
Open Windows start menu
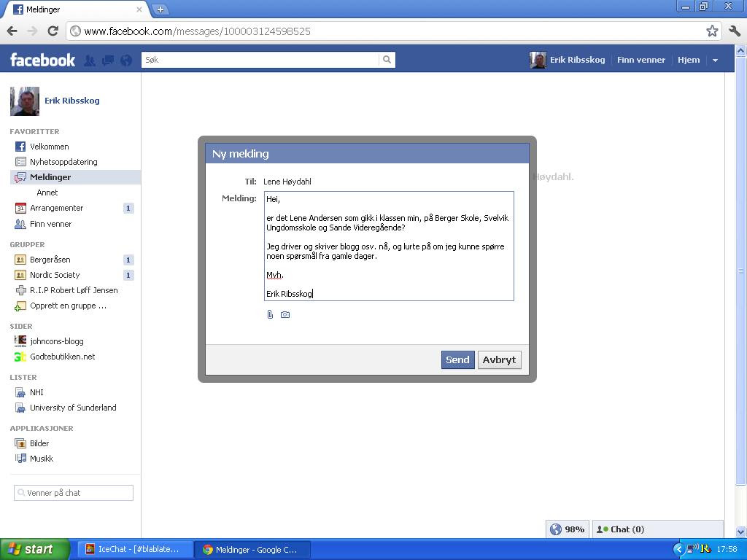(x=35, y=550)
